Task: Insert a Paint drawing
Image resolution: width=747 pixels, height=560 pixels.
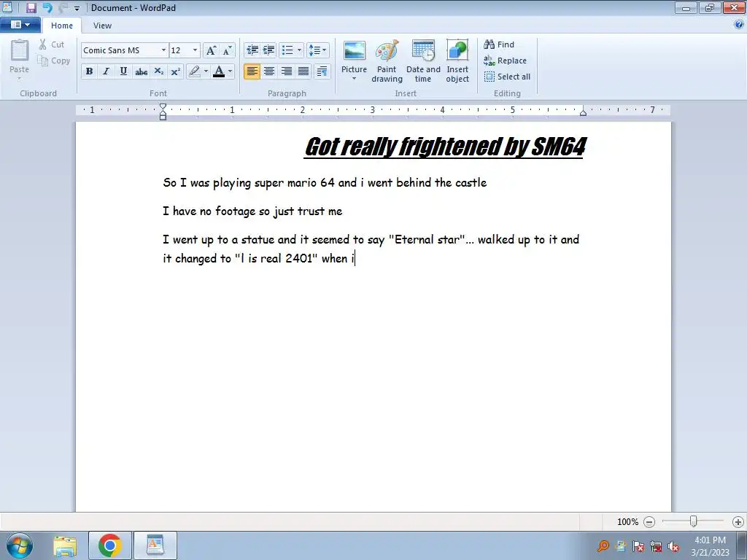Action: pyautogui.click(x=387, y=61)
